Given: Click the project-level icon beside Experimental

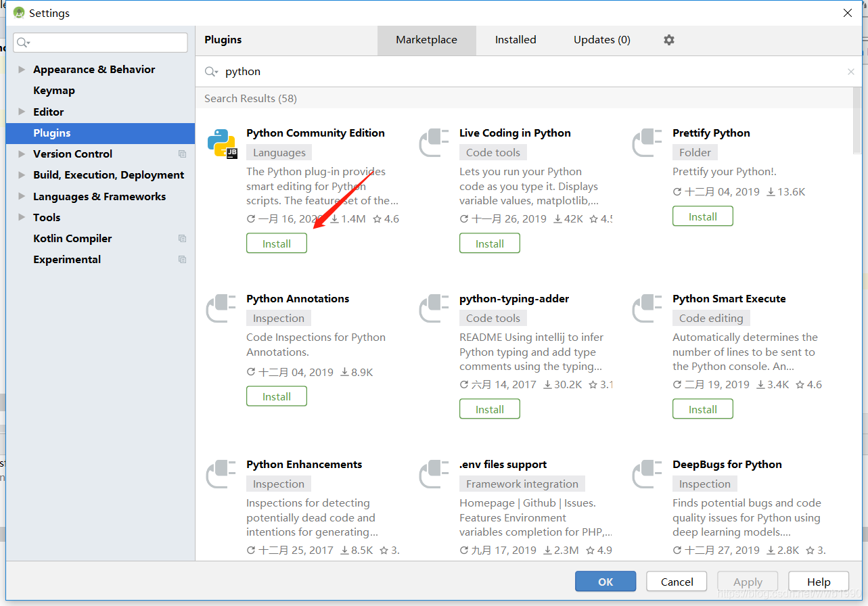Looking at the screenshot, I should (182, 260).
